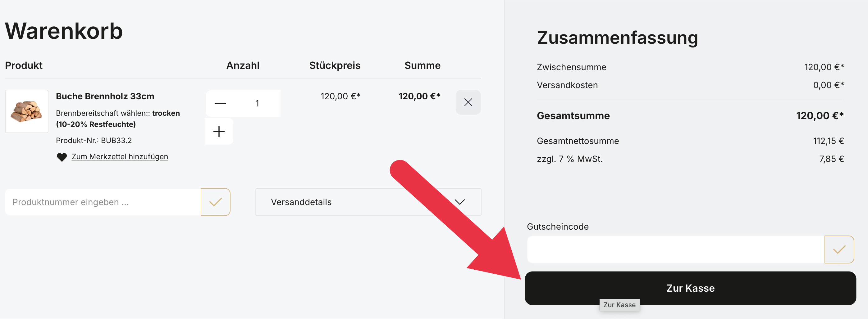Apply Gutscheincode with the checkmark button
The width and height of the screenshot is (868, 319).
(x=839, y=249)
